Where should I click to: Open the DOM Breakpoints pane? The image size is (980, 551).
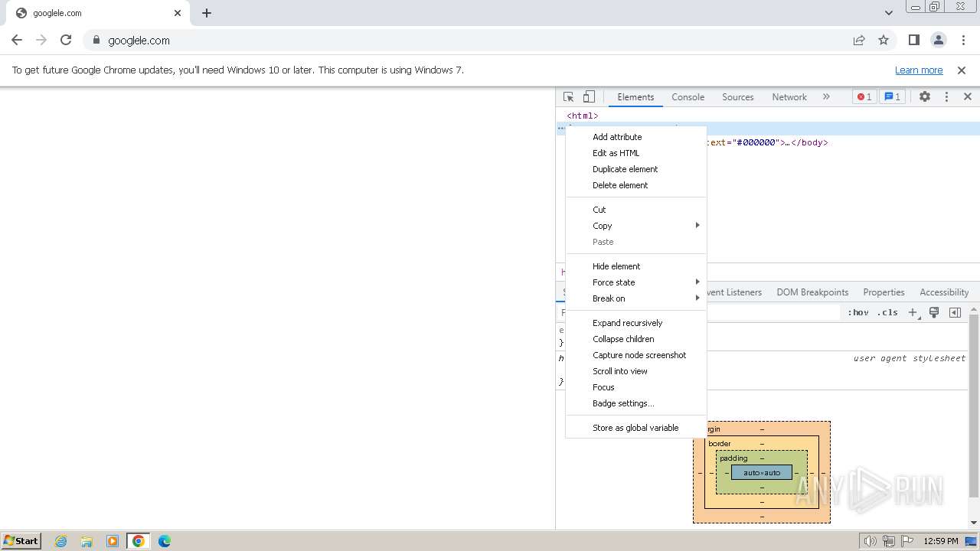tap(812, 292)
